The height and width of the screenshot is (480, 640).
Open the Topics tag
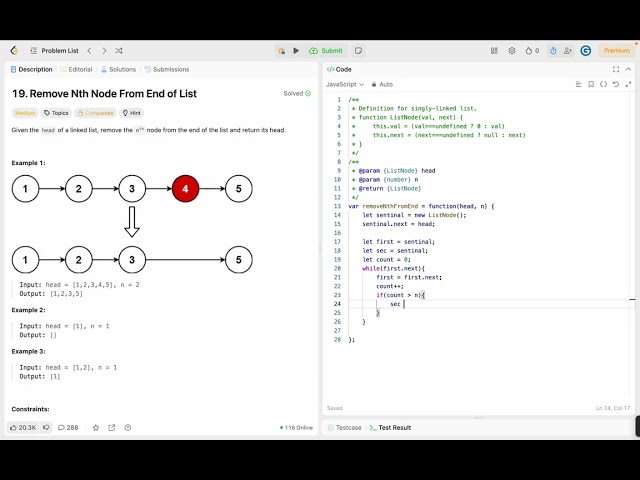click(x=56, y=113)
